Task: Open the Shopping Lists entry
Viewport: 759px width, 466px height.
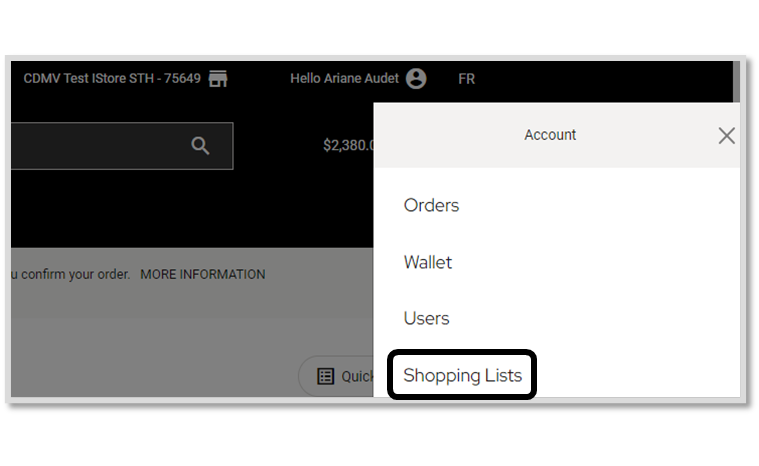Action: 462,376
